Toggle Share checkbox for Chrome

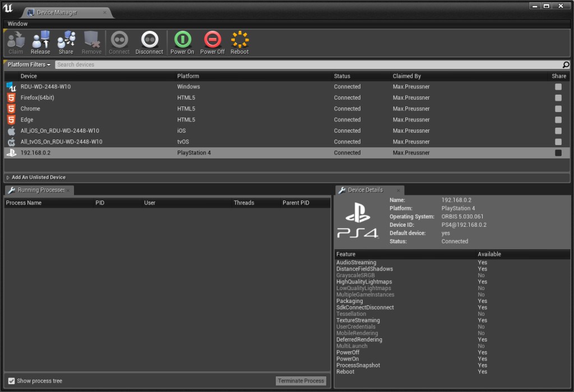pos(558,109)
